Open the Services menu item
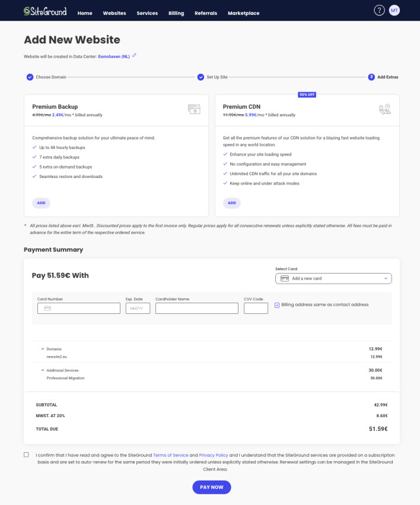 click(x=147, y=13)
